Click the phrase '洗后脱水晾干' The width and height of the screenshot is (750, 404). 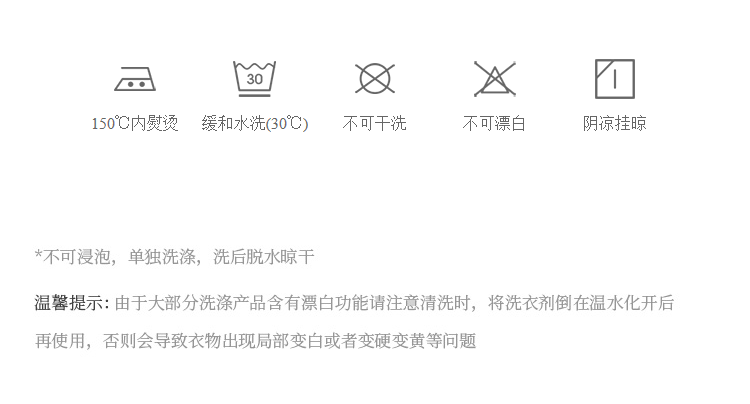point(264,257)
